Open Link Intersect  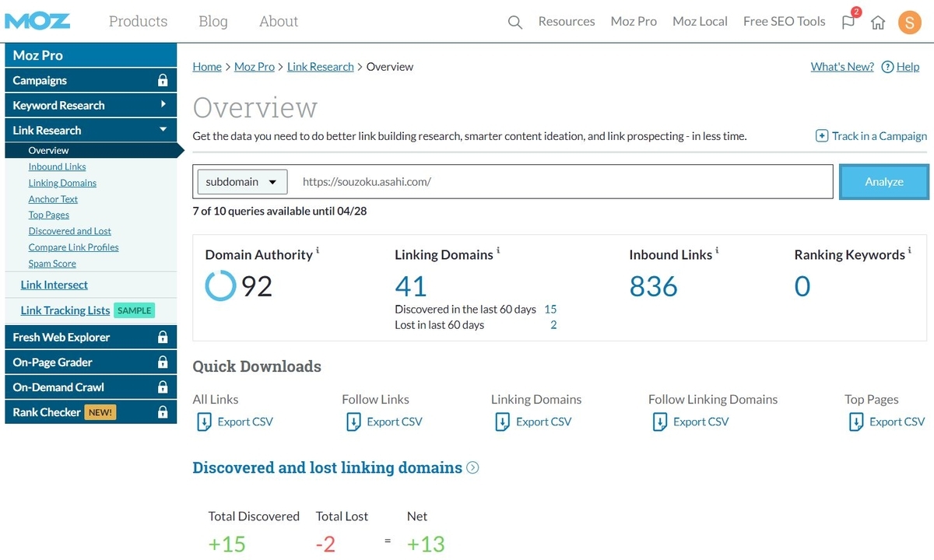click(54, 285)
